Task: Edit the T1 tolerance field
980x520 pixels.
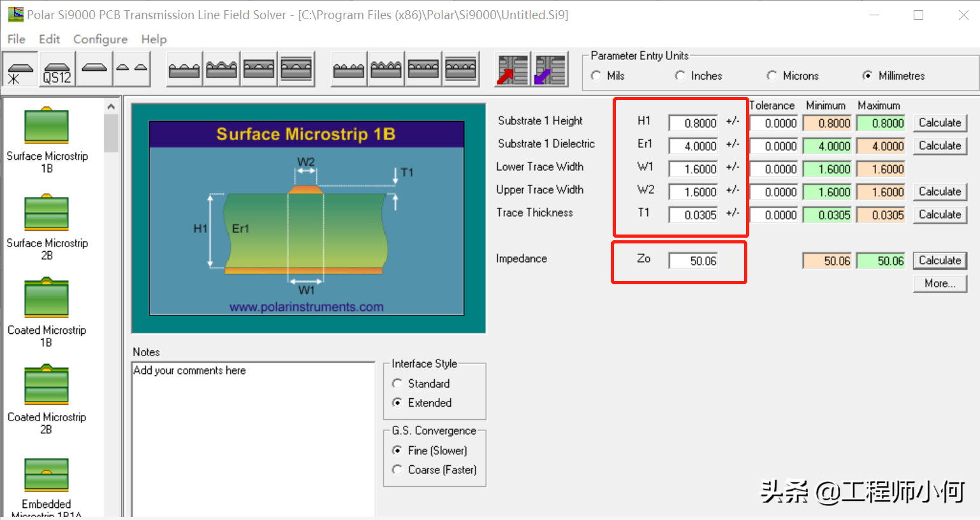Action: click(x=774, y=215)
